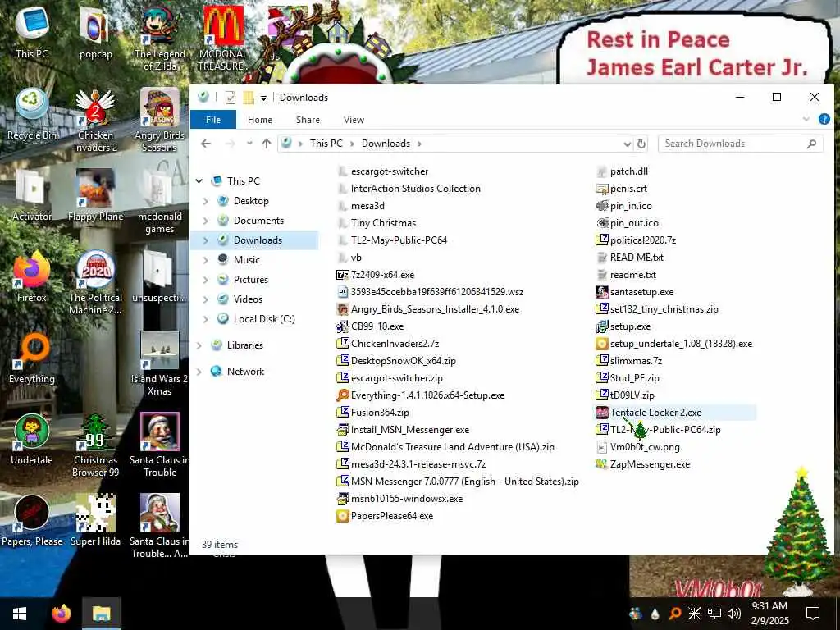This screenshot has width=840, height=630.
Task: Select the msn610155-windowsx.exe icon
Action: pyautogui.click(x=342, y=499)
